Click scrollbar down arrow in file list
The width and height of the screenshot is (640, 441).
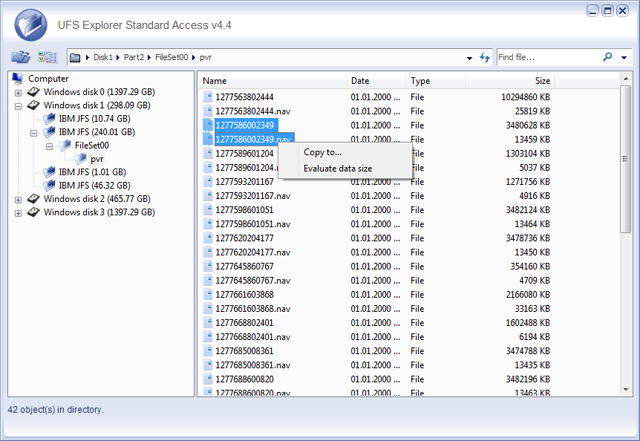click(626, 390)
